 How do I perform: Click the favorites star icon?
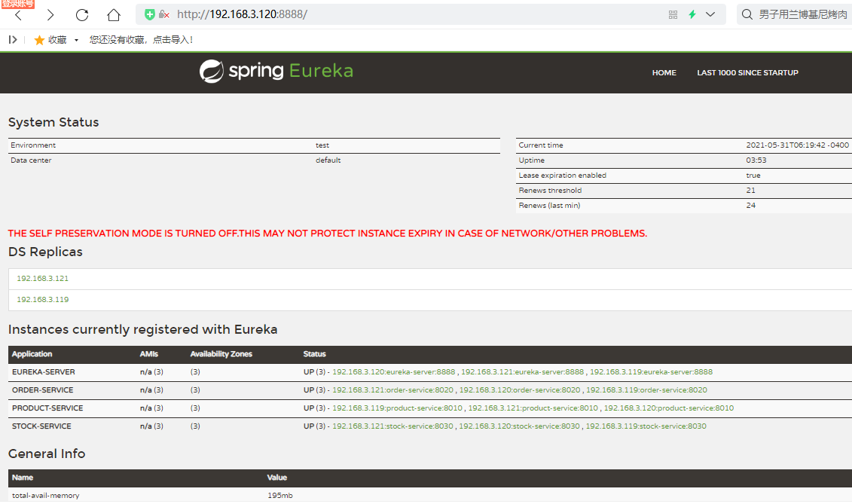pyautogui.click(x=39, y=40)
